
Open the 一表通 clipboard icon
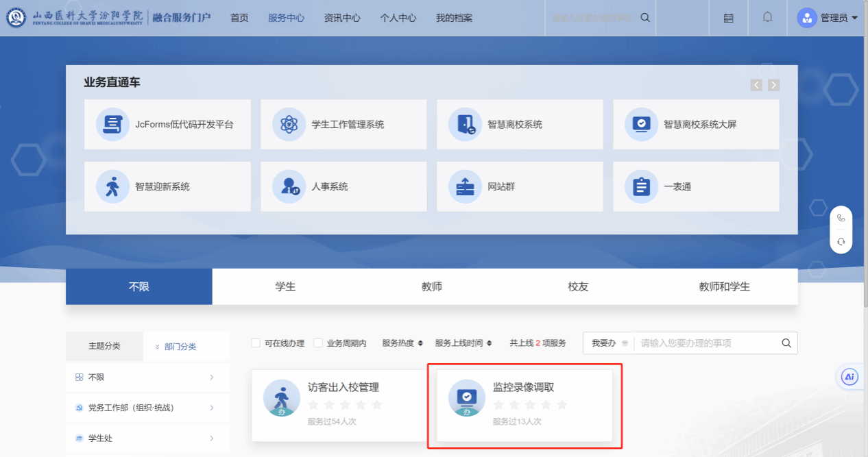pos(641,186)
